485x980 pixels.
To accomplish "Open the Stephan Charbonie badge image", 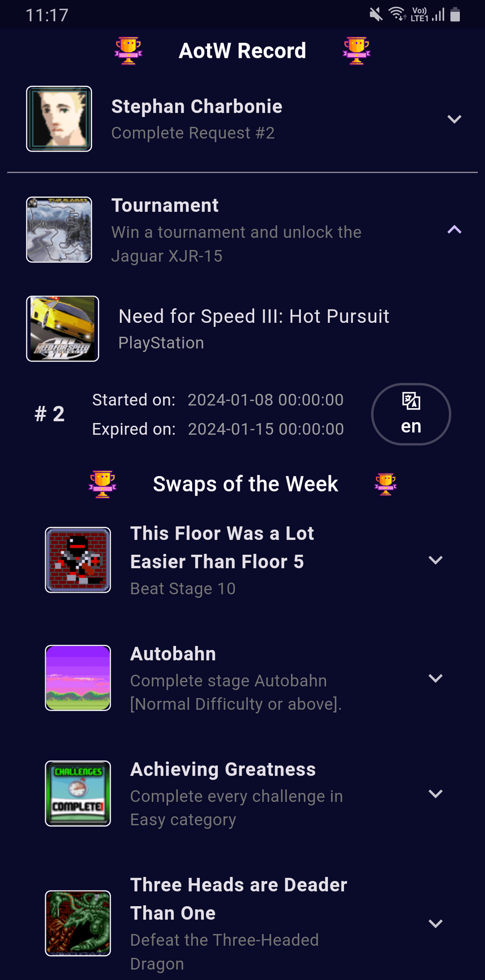I will pyautogui.click(x=59, y=119).
